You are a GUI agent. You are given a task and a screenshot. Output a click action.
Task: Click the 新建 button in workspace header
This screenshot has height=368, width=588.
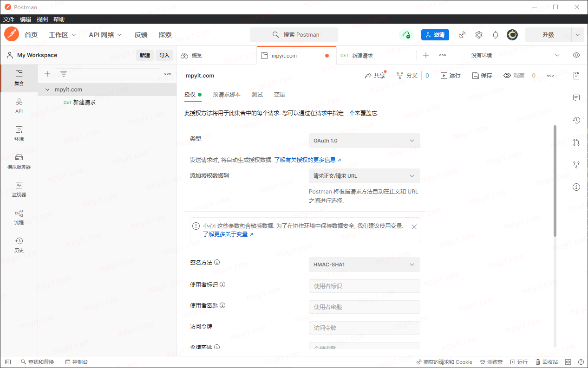click(145, 55)
